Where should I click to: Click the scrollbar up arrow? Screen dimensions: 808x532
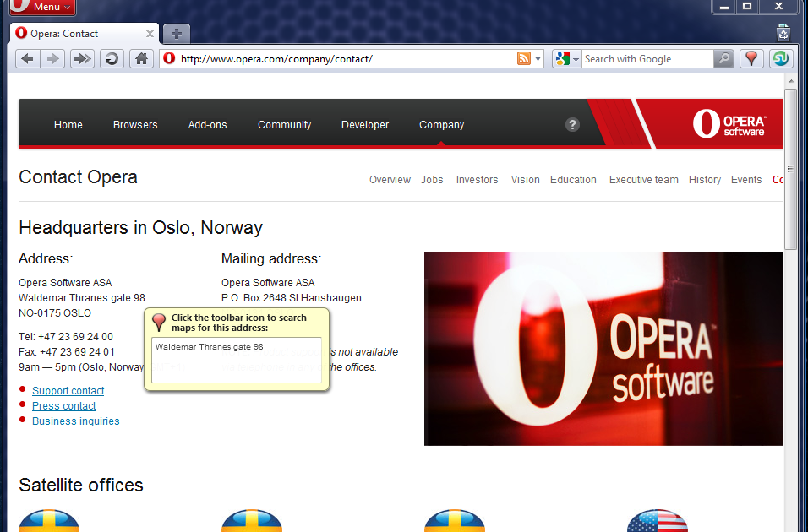(x=790, y=81)
